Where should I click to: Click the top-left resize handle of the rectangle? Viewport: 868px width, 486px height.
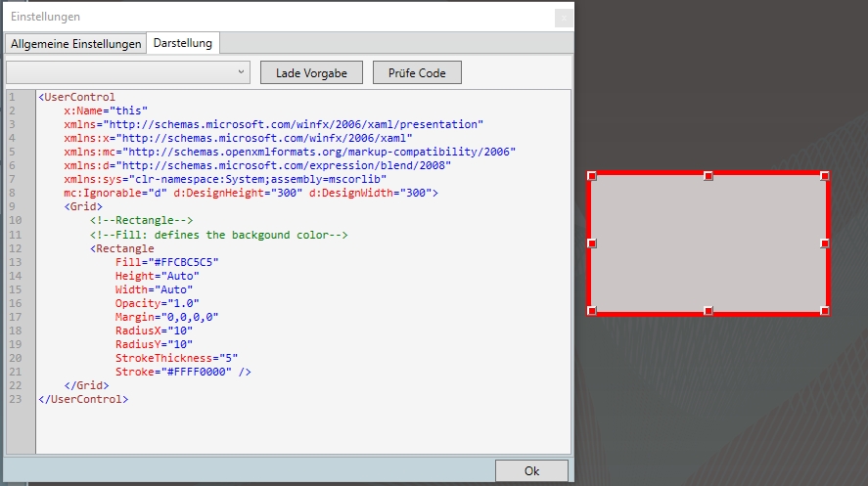(592, 176)
